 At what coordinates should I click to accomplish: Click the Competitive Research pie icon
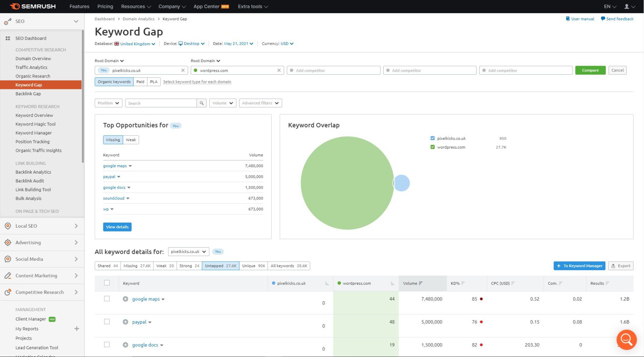8,292
